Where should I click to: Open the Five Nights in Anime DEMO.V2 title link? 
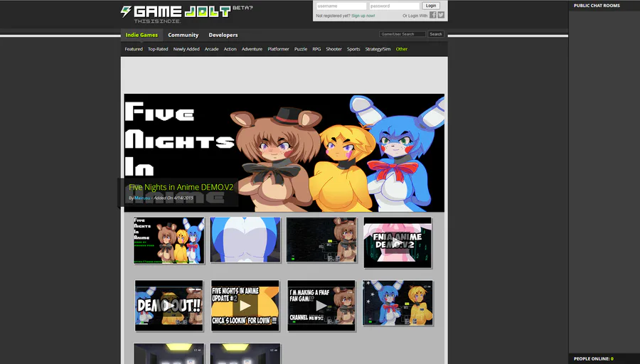tap(181, 187)
